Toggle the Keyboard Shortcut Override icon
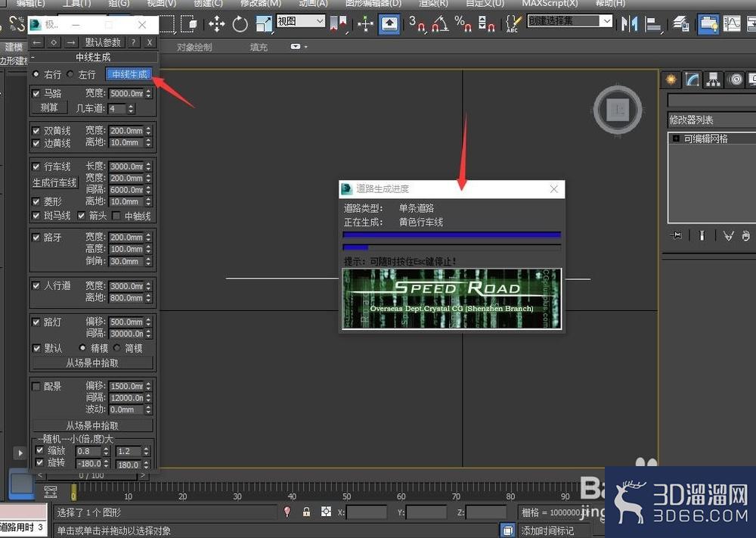 point(389,23)
